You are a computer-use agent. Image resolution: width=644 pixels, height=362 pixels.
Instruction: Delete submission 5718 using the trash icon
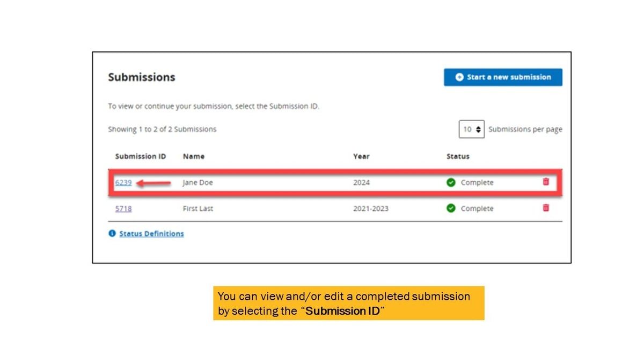click(546, 208)
